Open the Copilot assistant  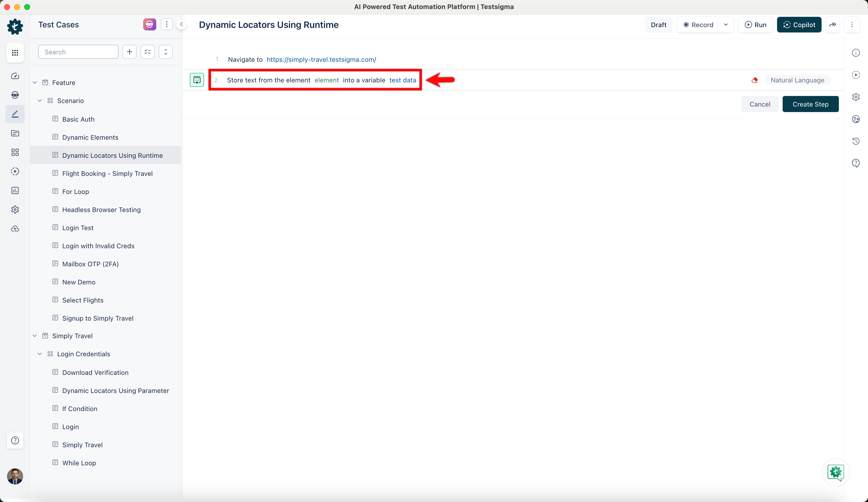pyautogui.click(x=799, y=25)
